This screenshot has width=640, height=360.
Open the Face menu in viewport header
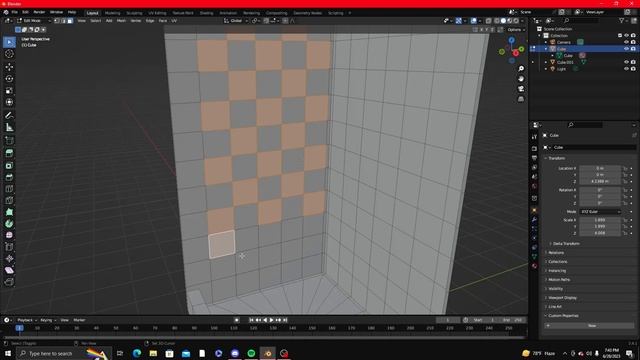pos(163,20)
